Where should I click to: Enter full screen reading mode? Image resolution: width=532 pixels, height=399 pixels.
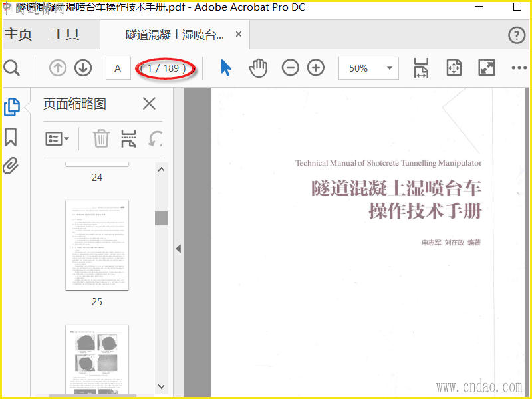pos(487,68)
